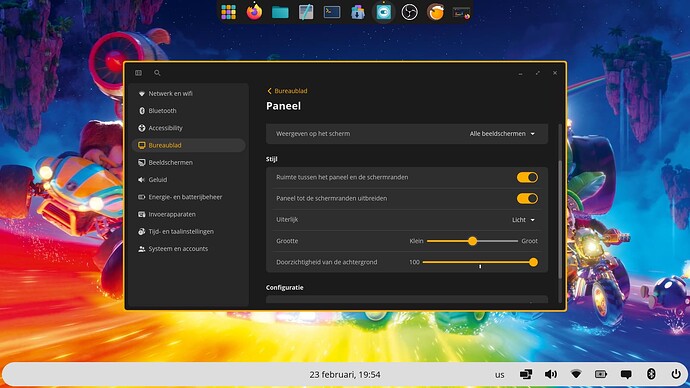Viewport: 690px width, 388px height.
Task: Open the file manager folder icon
Action: tap(280, 12)
